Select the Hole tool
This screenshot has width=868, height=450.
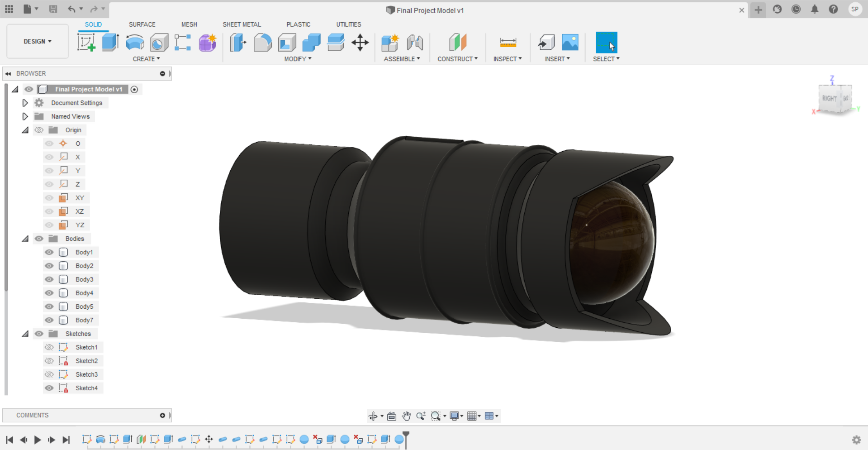[x=159, y=43]
